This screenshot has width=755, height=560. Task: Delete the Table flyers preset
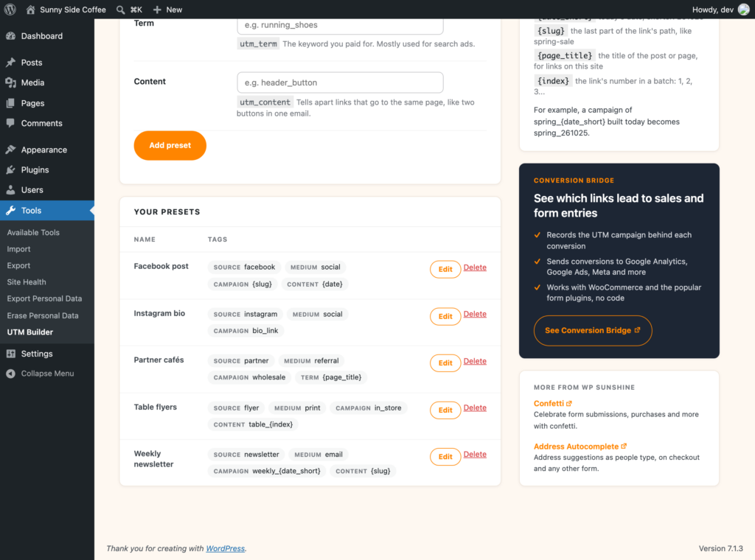click(475, 408)
